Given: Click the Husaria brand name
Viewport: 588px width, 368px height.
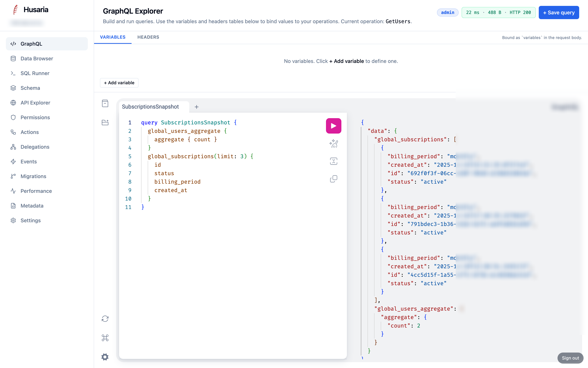Looking at the screenshot, I should [36, 10].
